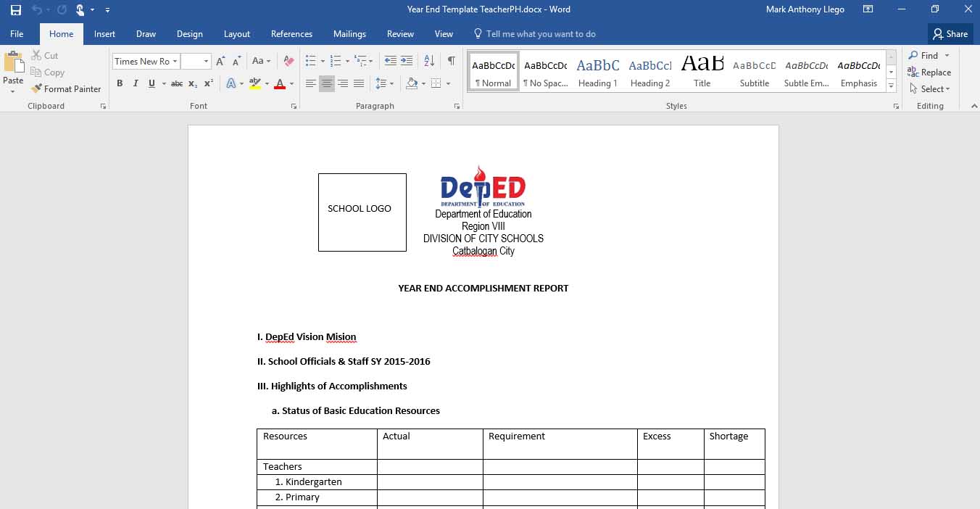Click the Text Effects glowing A icon
The height and width of the screenshot is (509, 980).
coord(231,84)
